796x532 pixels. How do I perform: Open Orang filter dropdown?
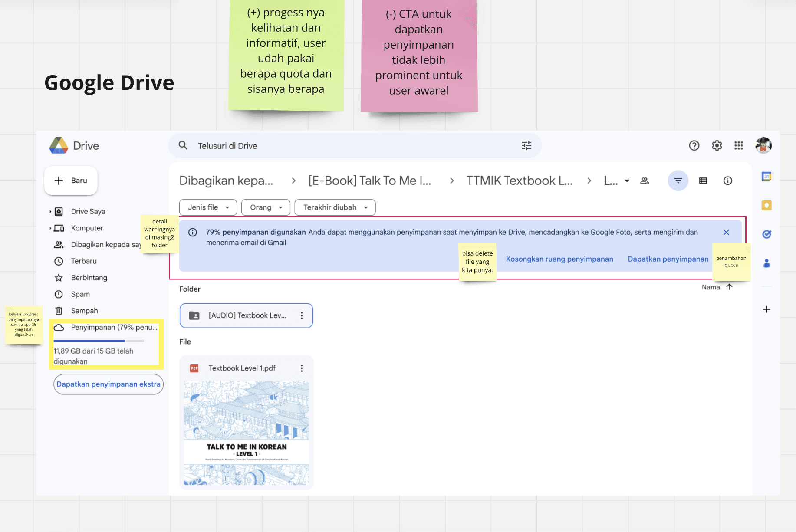point(266,207)
